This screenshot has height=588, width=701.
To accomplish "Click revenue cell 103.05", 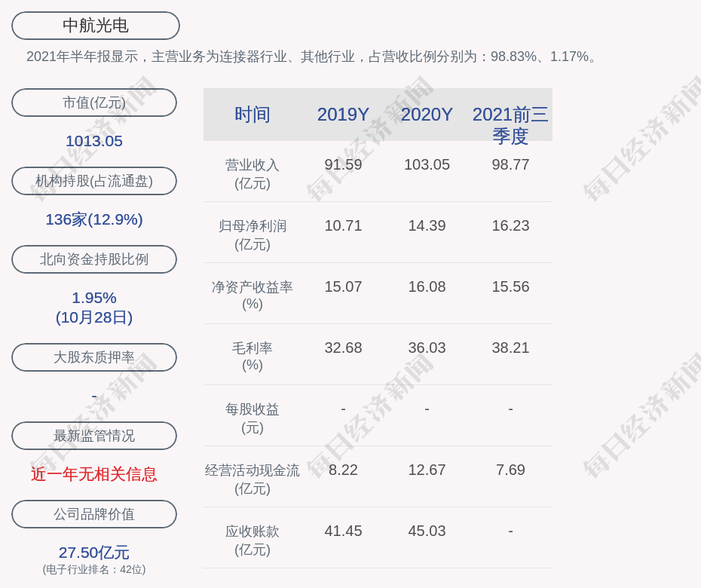I will point(427,164).
